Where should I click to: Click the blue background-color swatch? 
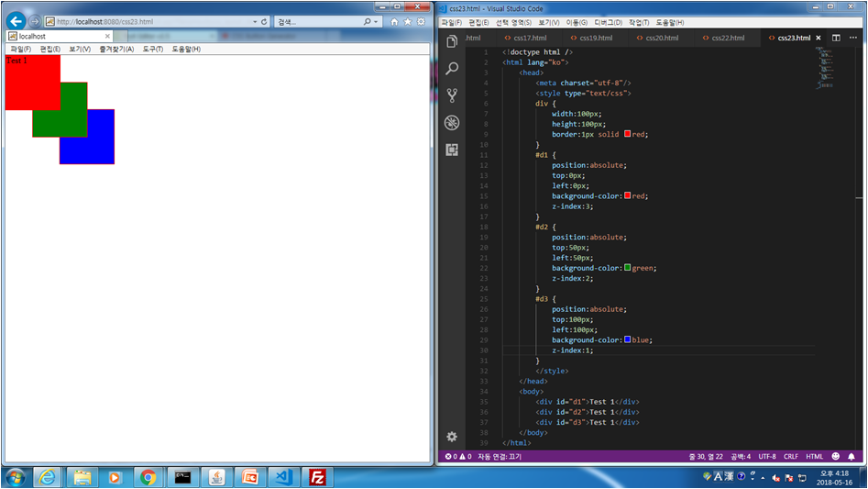627,339
